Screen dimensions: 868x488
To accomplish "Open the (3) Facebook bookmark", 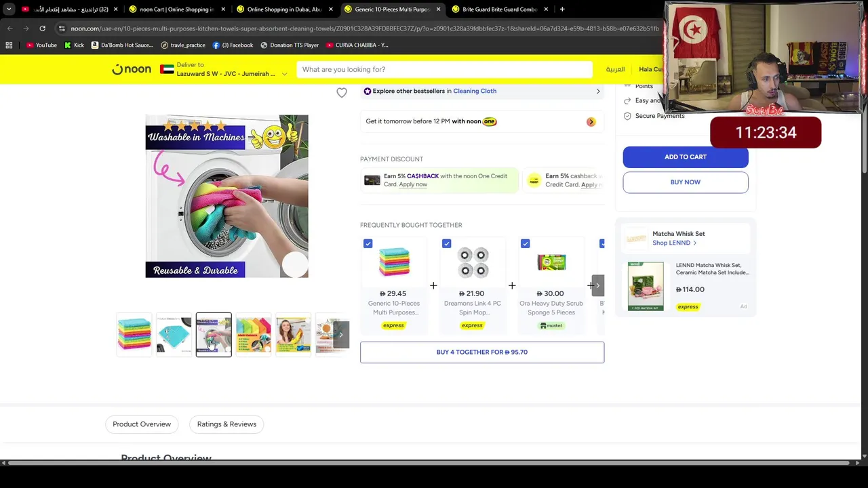I will pyautogui.click(x=233, y=45).
